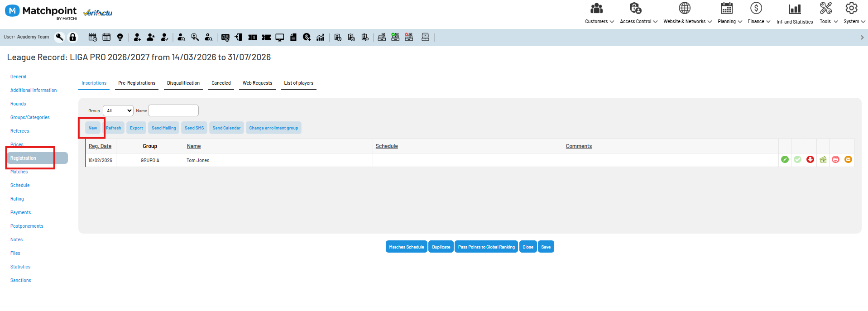
Task: Open Referees section in left sidebar
Action: (19, 131)
